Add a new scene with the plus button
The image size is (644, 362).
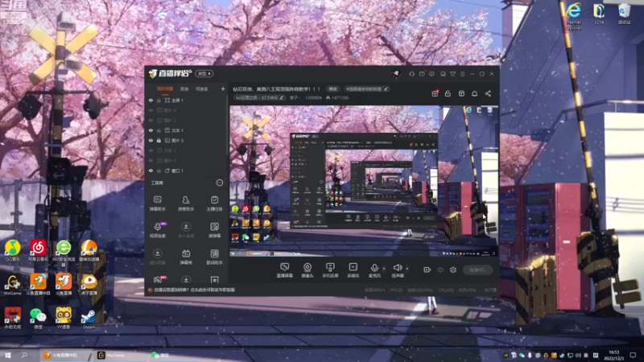(x=223, y=88)
